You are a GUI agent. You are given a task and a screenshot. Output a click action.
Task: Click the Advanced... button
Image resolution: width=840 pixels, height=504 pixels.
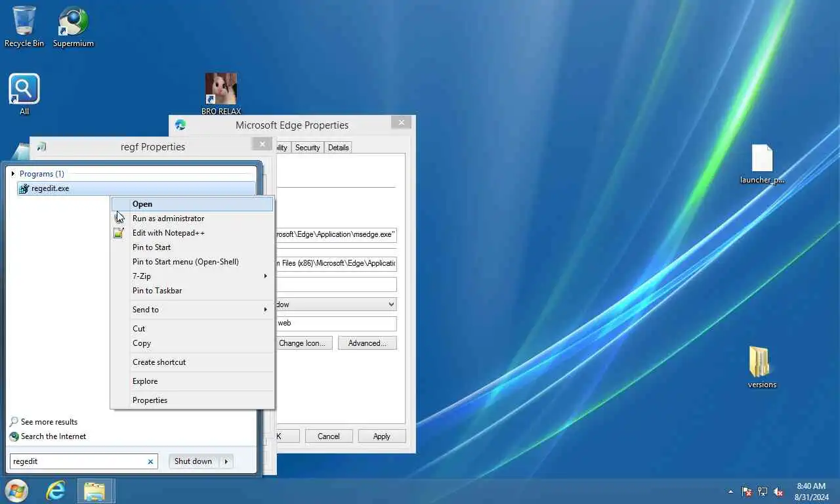coord(367,343)
